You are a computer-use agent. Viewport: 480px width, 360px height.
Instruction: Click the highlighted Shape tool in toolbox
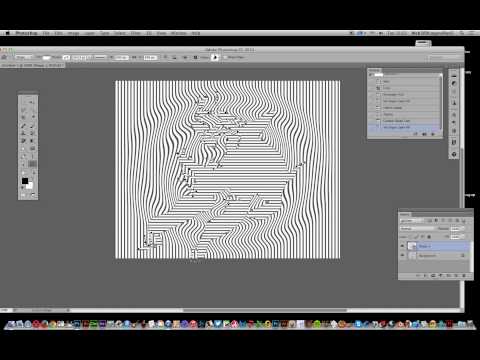tap(32, 164)
